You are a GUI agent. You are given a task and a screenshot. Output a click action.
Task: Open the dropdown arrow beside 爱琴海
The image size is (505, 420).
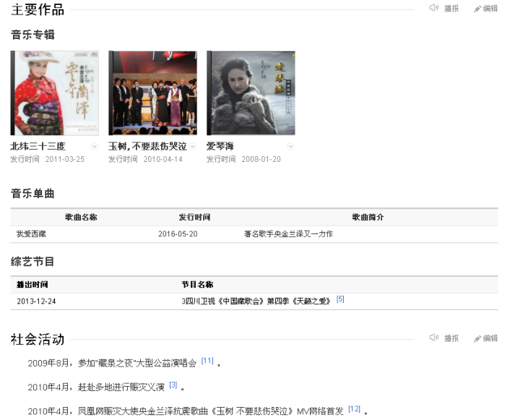click(290, 146)
